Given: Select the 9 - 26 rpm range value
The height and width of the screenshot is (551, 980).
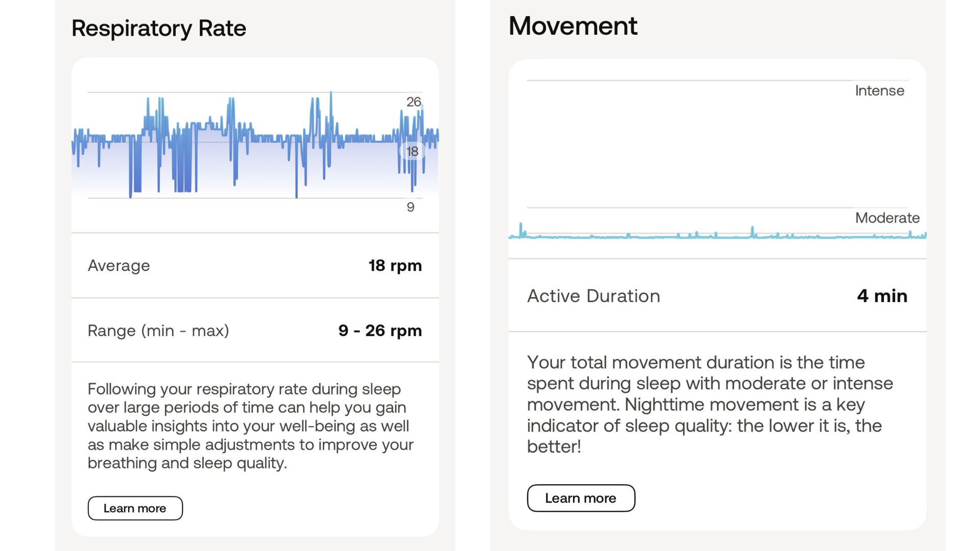Looking at the screenshot, I should click(380, 331).
